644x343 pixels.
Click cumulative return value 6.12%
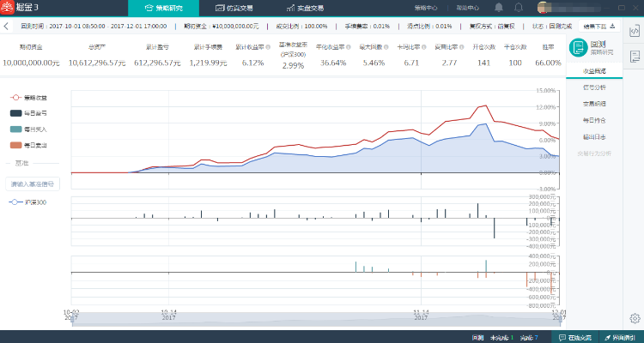coord(252,63)
